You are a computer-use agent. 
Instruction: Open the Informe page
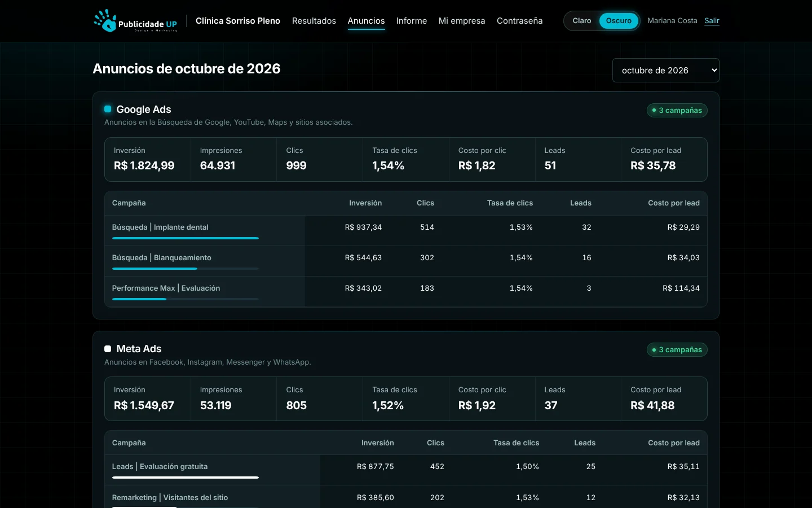coord(412,21)
